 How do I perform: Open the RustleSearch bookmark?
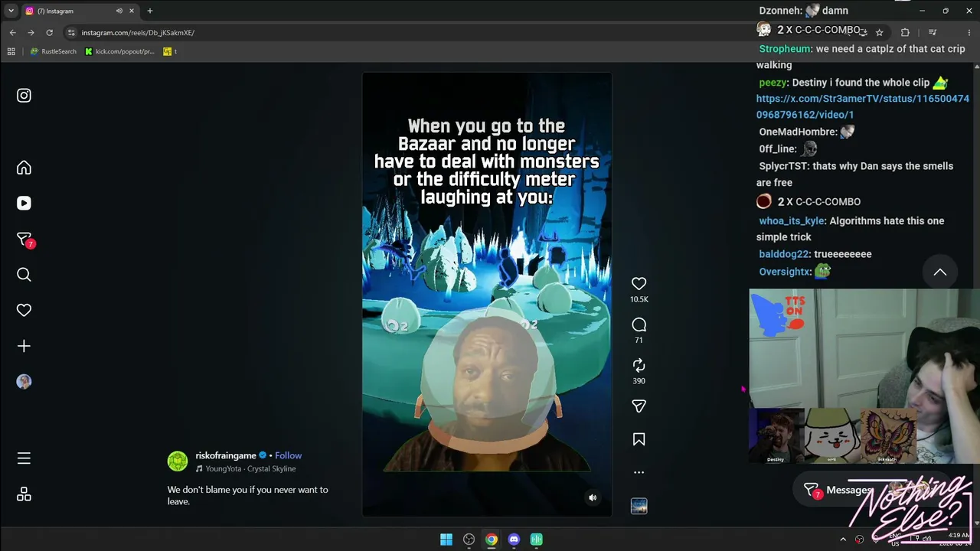(x=53, y=51)
